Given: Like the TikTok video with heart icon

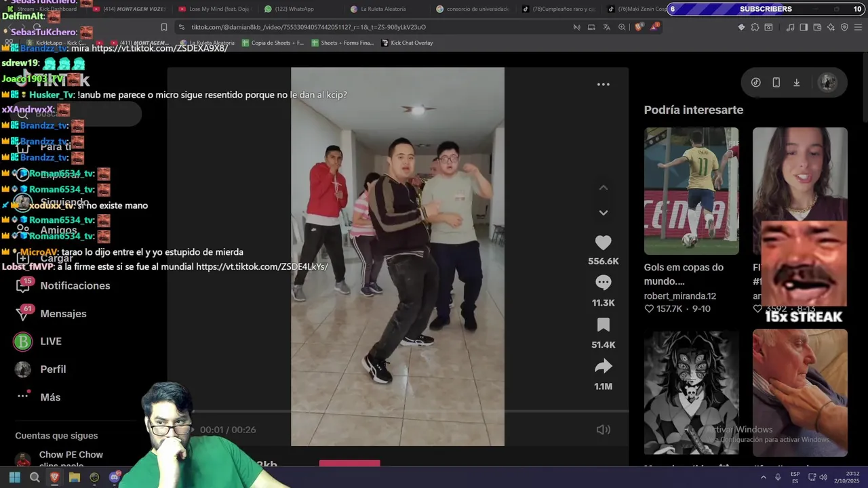Looking at the screenshot, I should coord(603,243).
